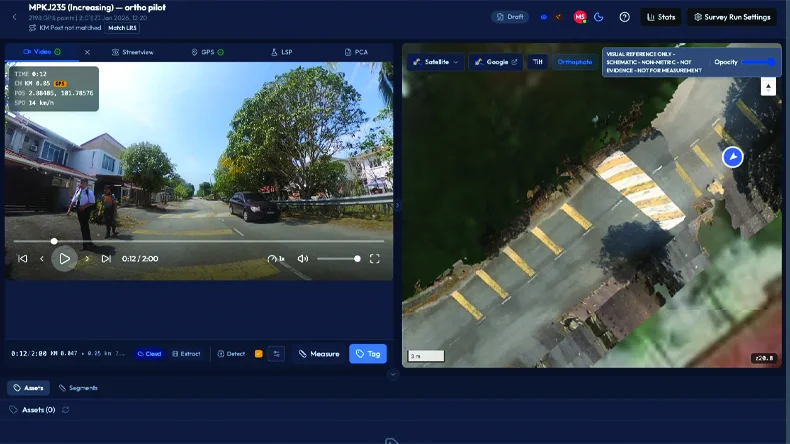The height and width of the screenshot is (444, 790).
Task: Click the blue vehicle position marker on the map
Action: pyautogui.click(x=733, y=157)
